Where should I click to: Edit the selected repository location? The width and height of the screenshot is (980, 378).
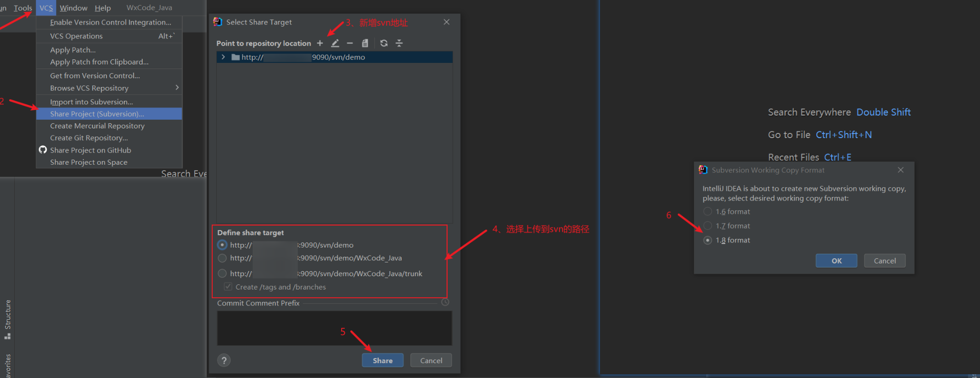335,43
